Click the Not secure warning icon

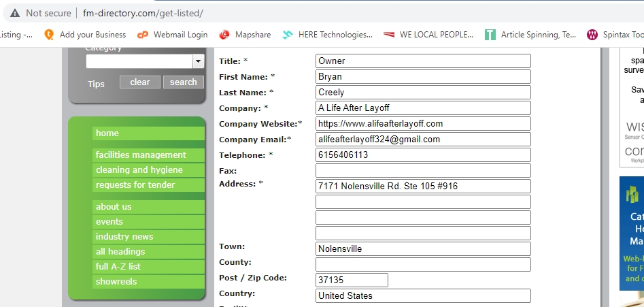click(x=15, y=13)
